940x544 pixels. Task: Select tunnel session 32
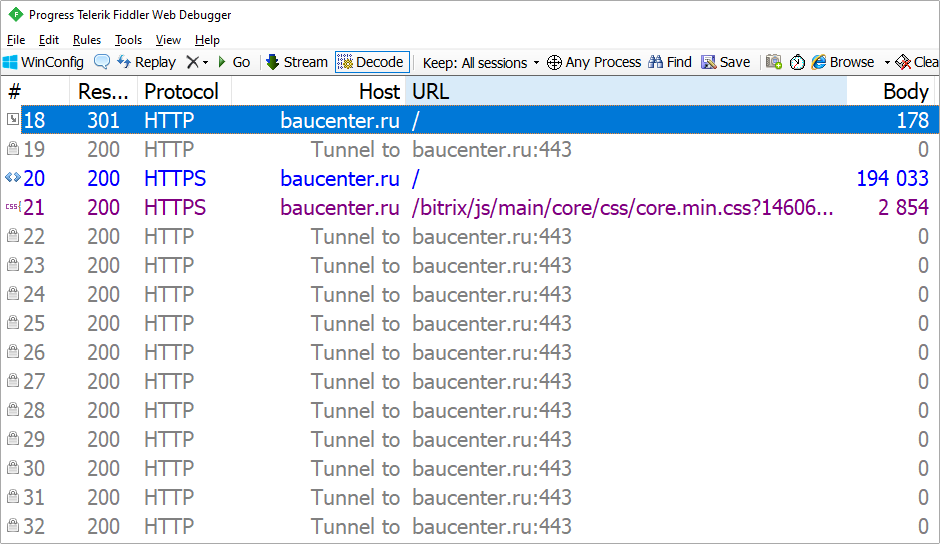click(x=470, y=525)
